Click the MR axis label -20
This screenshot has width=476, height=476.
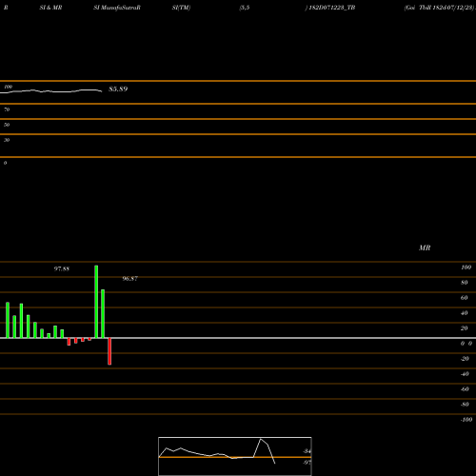coord(465,359)
